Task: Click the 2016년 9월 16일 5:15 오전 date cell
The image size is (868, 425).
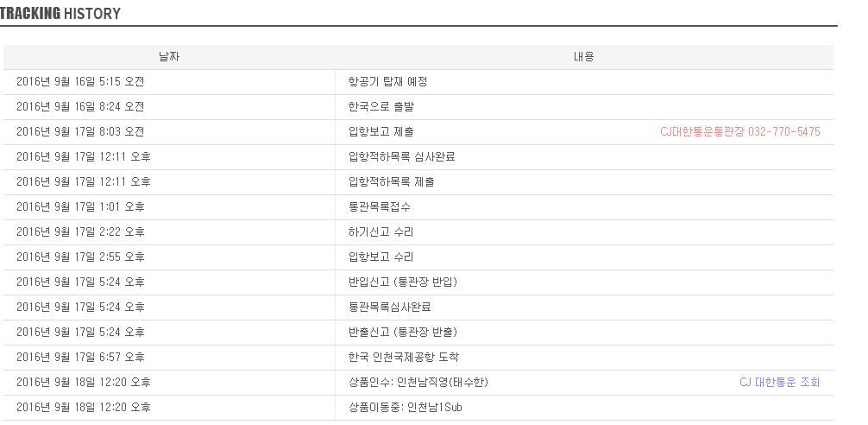Action: point(80,82)
